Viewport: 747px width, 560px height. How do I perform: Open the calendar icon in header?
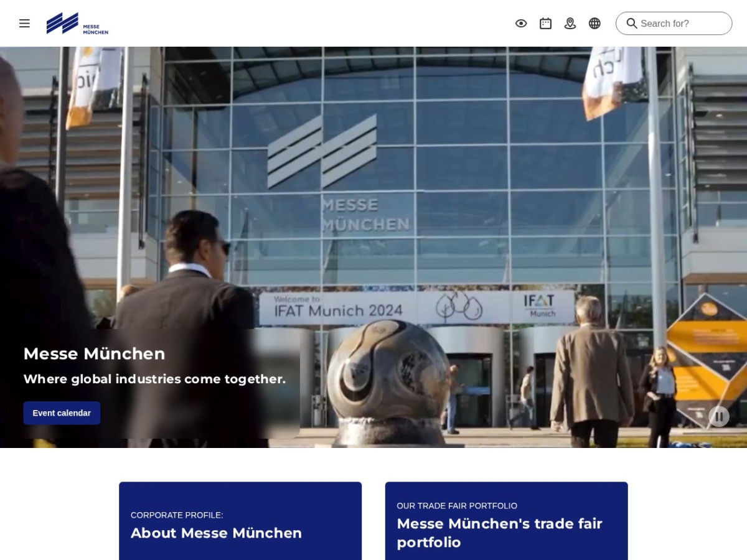[x=545, y=23]
